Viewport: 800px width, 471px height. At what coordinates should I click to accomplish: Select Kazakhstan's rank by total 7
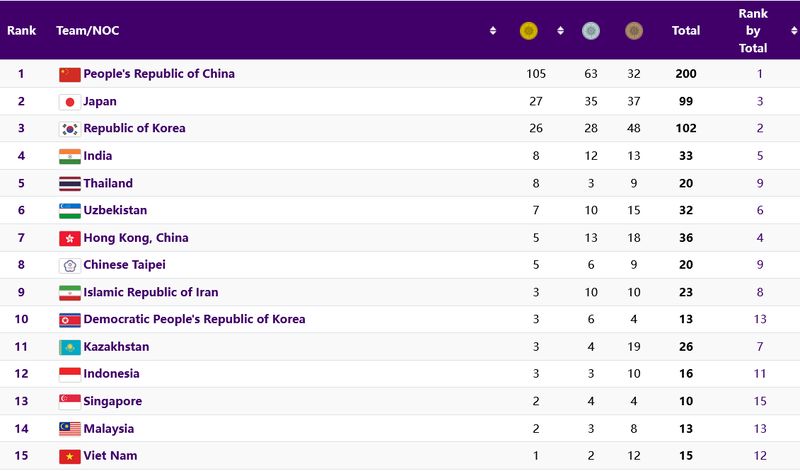(760, 346)
